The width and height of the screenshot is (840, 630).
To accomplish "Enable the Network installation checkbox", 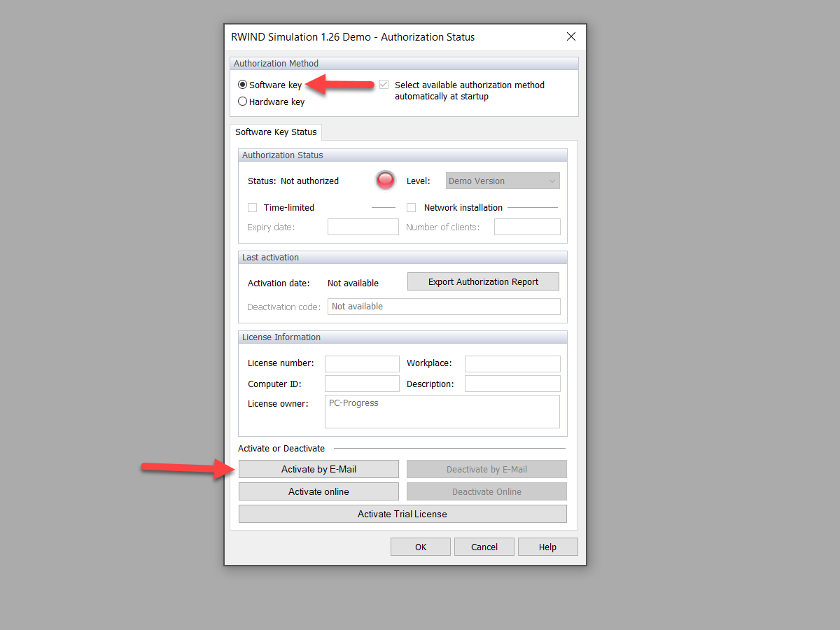I will (411, 207).
